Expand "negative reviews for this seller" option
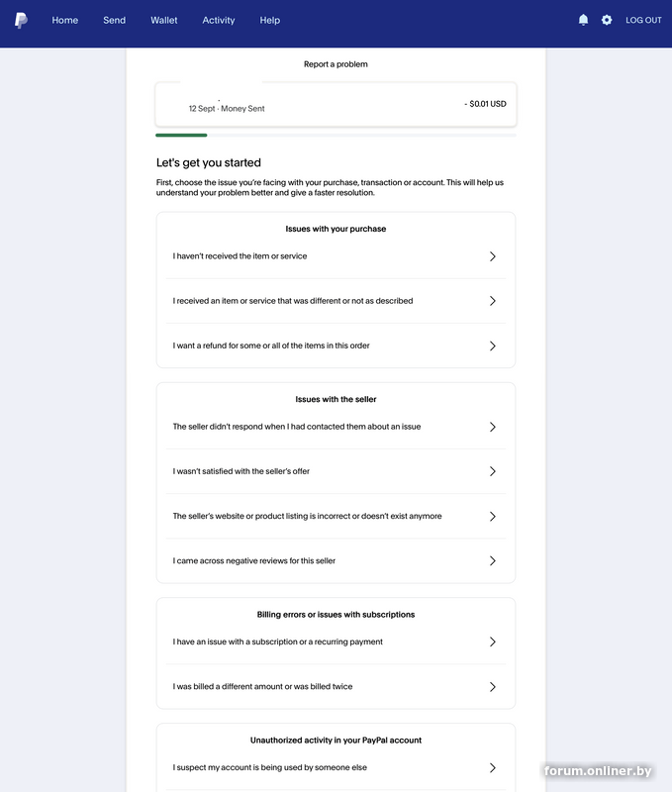This screenshot has height=792, width=672. pyautogui.click(x=492, y=561)
